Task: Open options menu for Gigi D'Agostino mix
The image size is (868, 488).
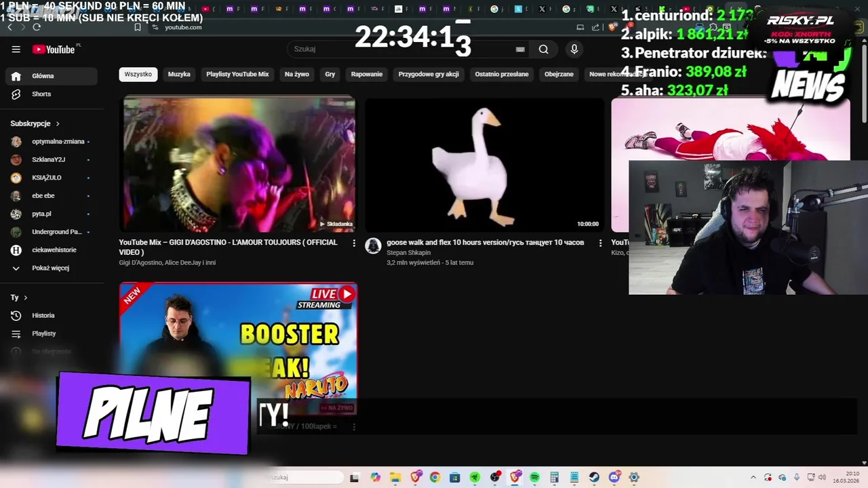Action: click(353, 243)
